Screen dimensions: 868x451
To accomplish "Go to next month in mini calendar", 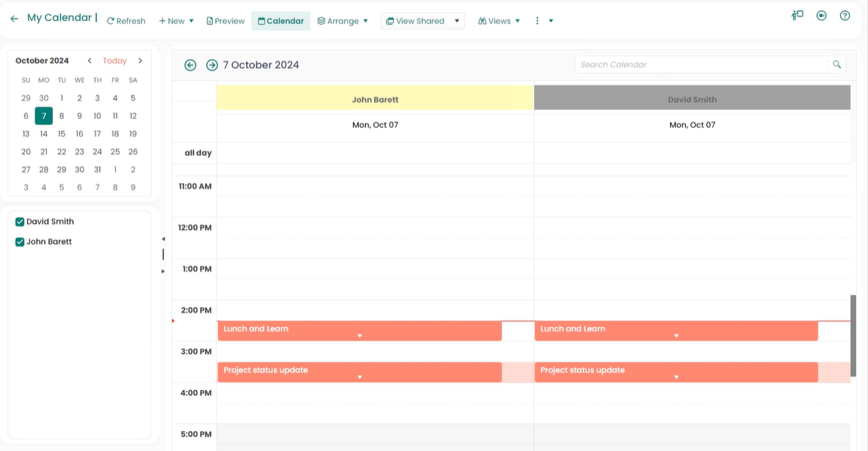I will coord(140,61).
